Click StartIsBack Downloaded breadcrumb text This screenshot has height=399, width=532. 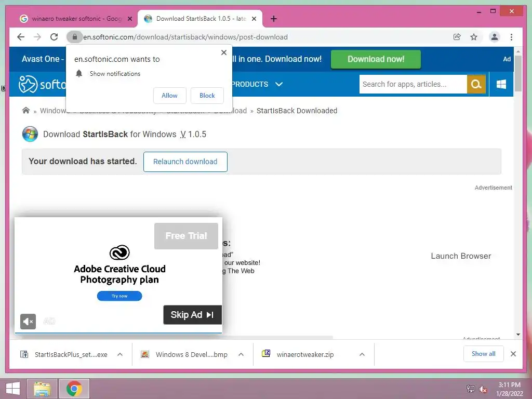297,111
